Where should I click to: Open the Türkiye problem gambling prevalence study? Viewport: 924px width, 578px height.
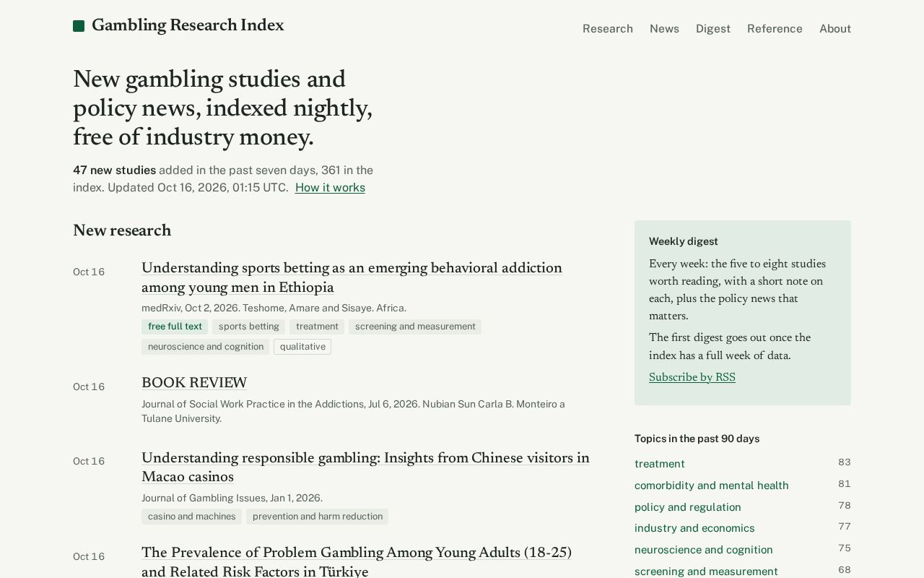coord(357,562)
